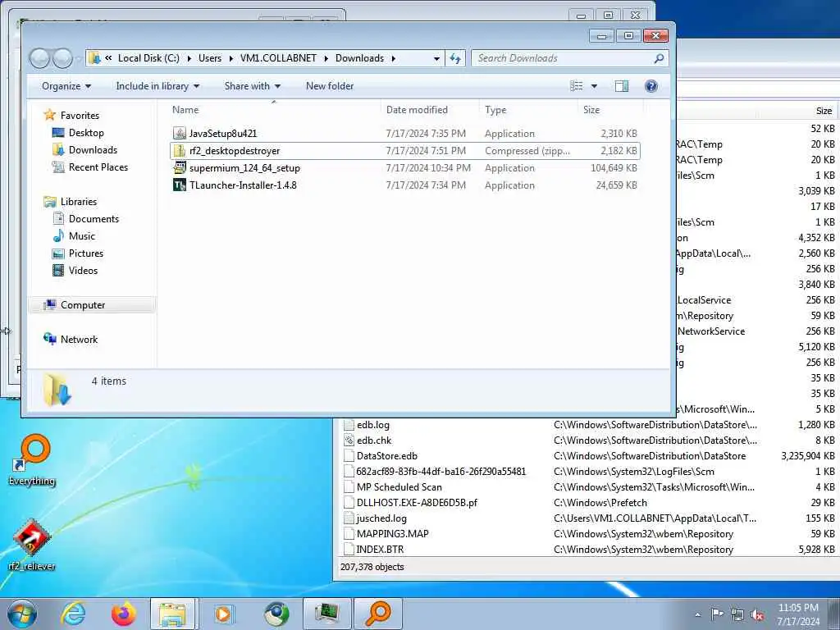Open Everything search taskbar button

tap(378, 614)
